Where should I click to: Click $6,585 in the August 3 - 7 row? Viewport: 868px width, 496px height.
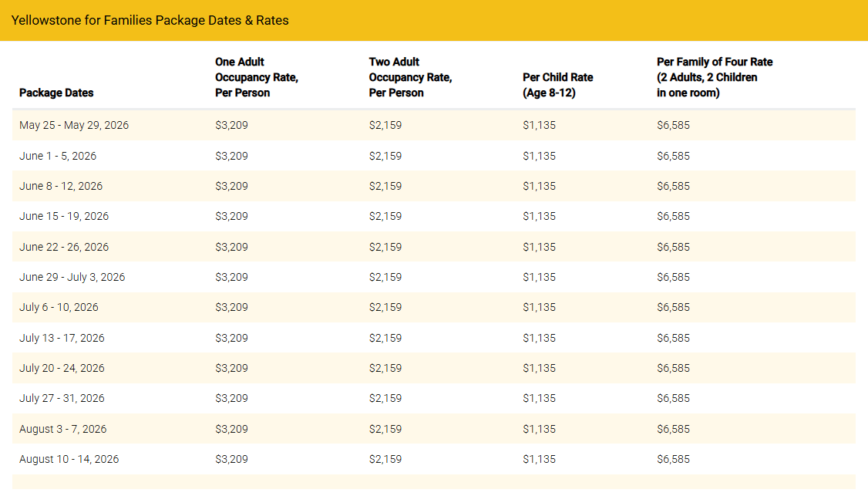673,429
